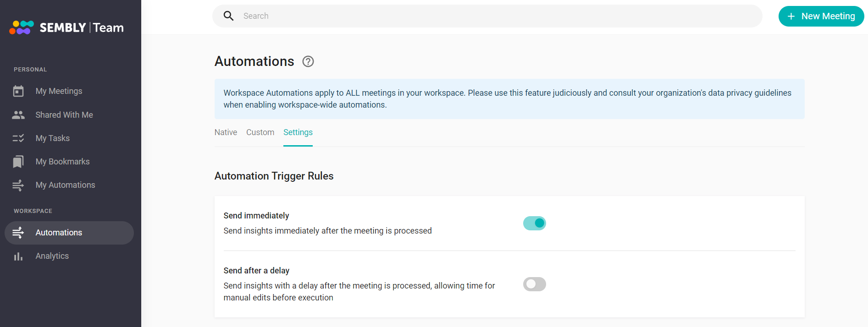Enable the Send after a delay toggle
The image size is (868, 327).
535,284
